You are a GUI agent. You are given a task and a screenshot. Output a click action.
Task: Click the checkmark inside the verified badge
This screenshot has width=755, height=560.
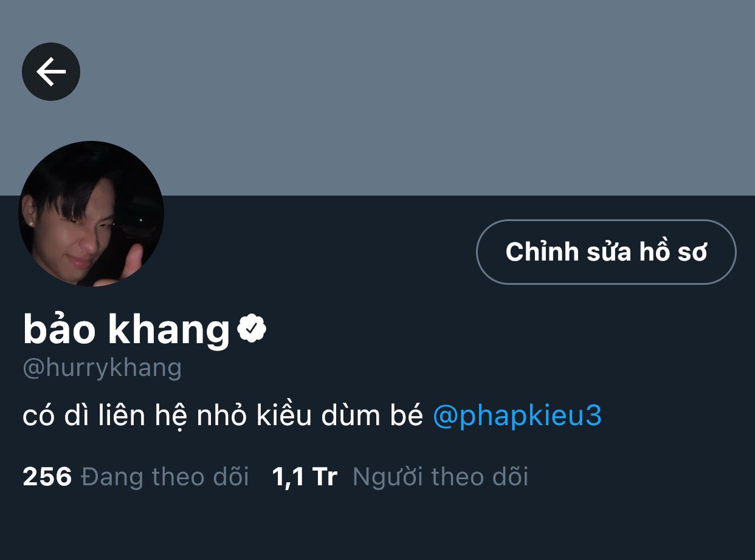pyautogui.click(x=252, y=329)
